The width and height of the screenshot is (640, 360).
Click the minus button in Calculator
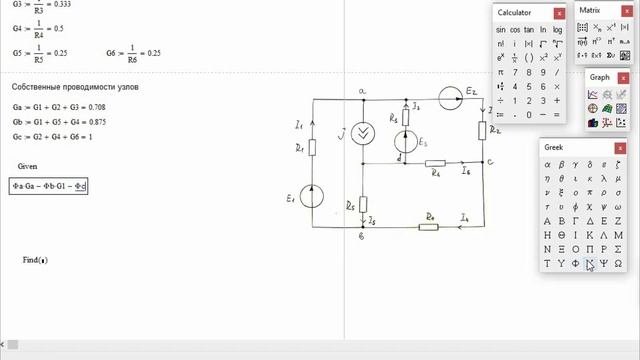543,115
